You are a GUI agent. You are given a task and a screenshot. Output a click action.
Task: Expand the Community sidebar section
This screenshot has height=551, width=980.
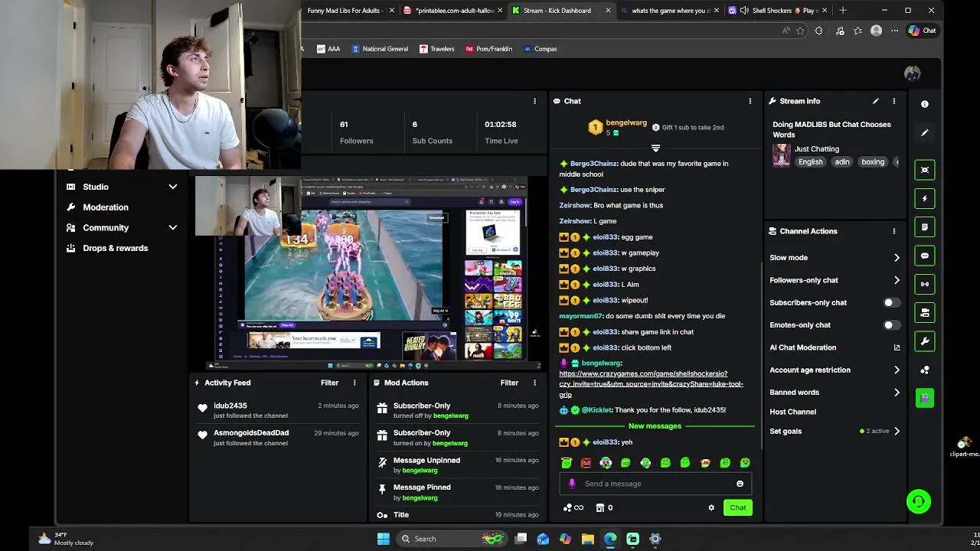click(173, 228)
